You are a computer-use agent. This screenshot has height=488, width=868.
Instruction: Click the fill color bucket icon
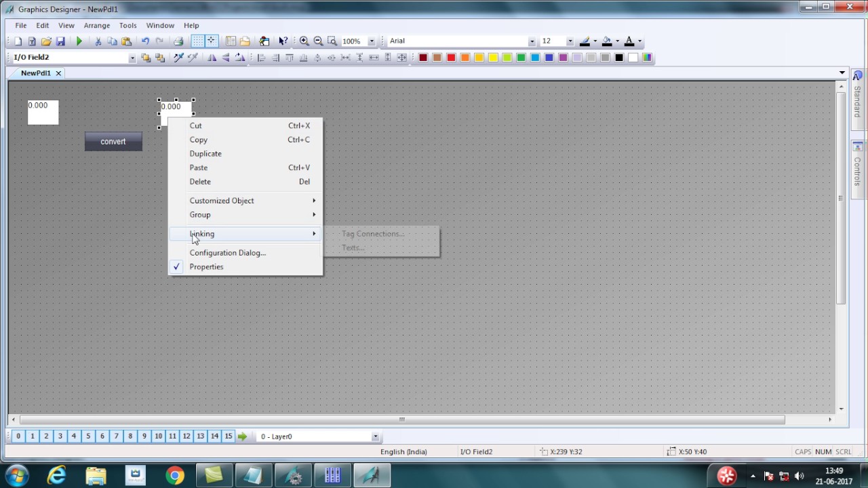point(607,41)
